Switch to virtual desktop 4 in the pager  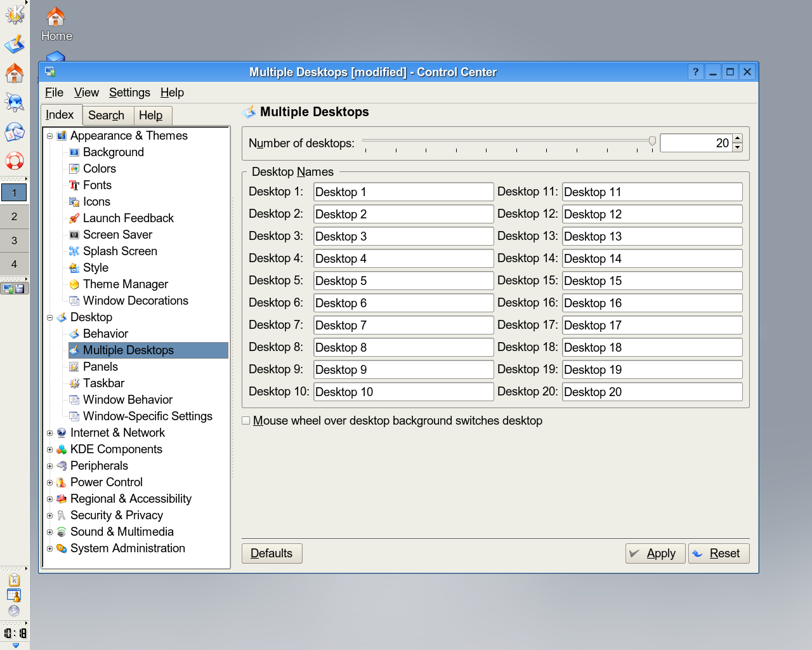click(15, 264)
